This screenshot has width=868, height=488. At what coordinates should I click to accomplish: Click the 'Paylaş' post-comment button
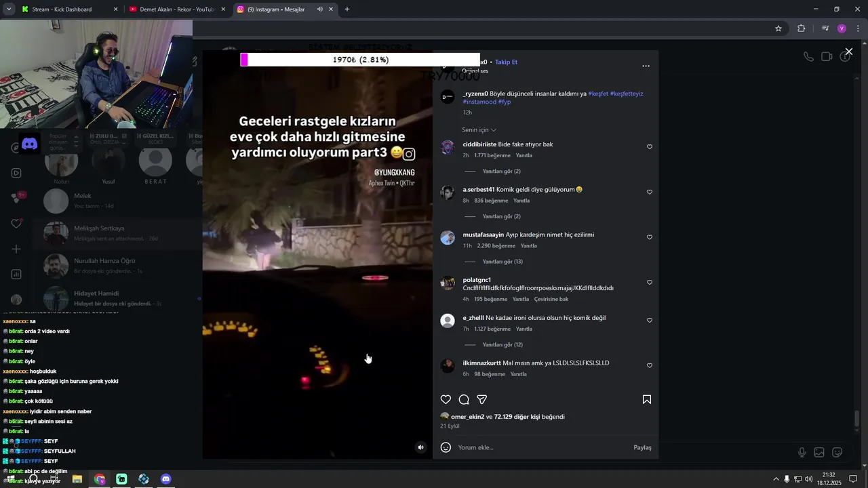(642, 447)
